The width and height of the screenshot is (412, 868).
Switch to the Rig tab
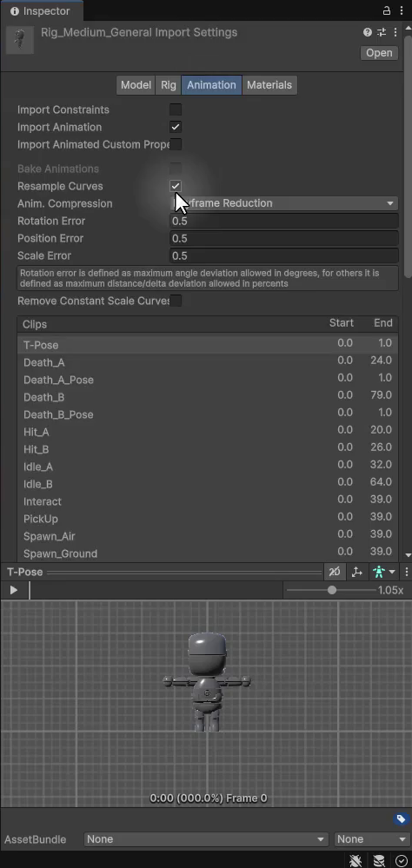point(169,84)
